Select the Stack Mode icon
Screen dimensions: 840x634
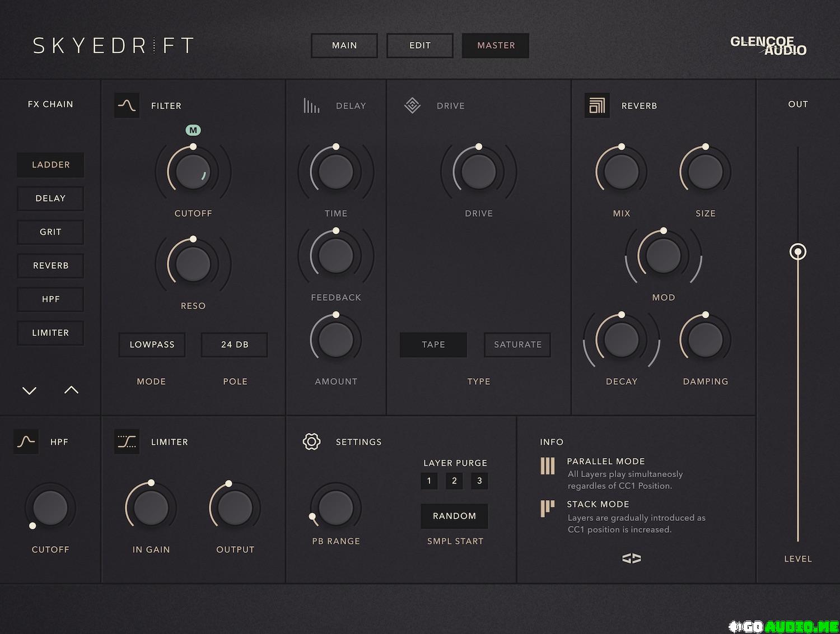547,509
